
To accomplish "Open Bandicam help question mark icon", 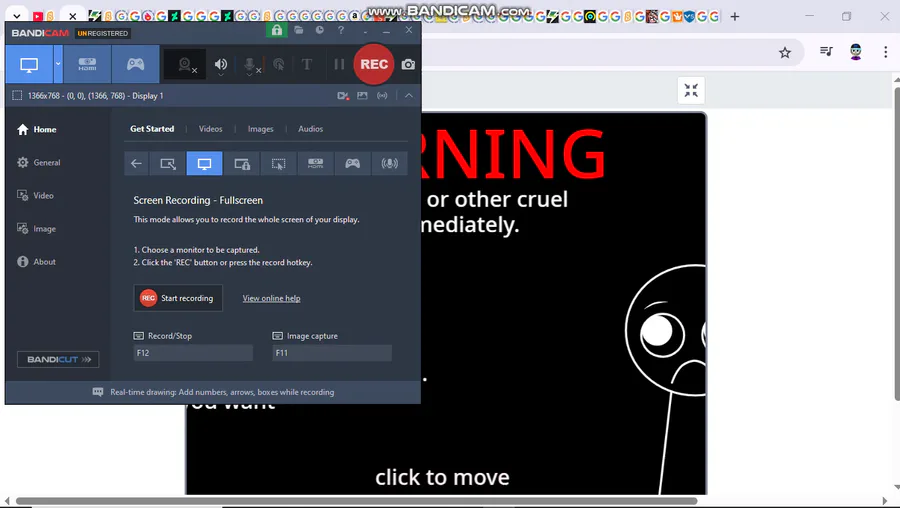I will coord(341,30).
